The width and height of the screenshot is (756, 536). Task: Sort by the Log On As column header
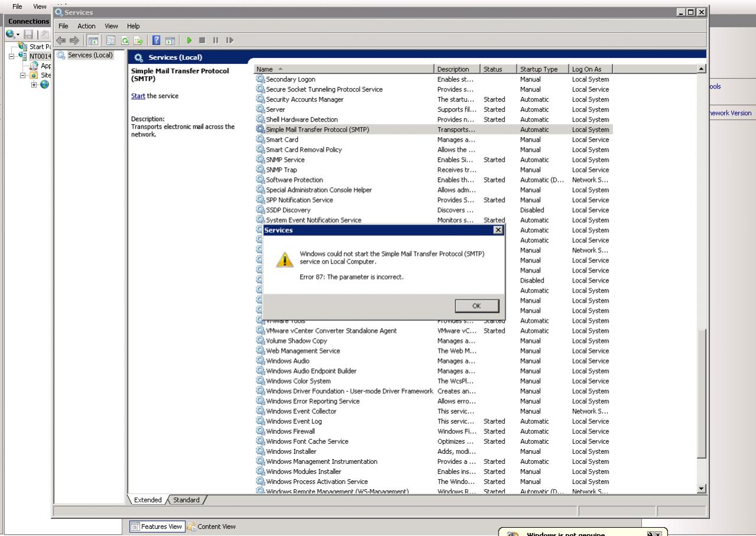591,69
